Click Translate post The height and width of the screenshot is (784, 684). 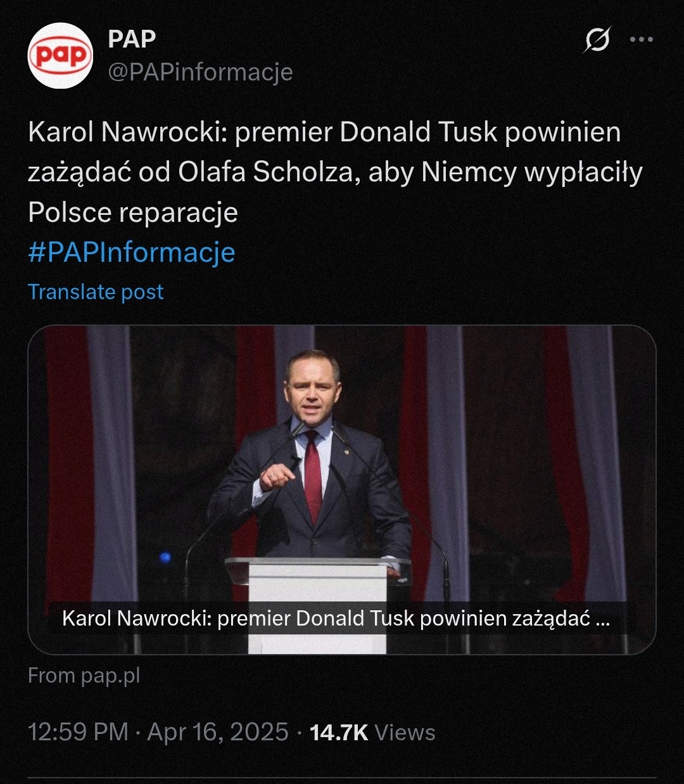96,292
